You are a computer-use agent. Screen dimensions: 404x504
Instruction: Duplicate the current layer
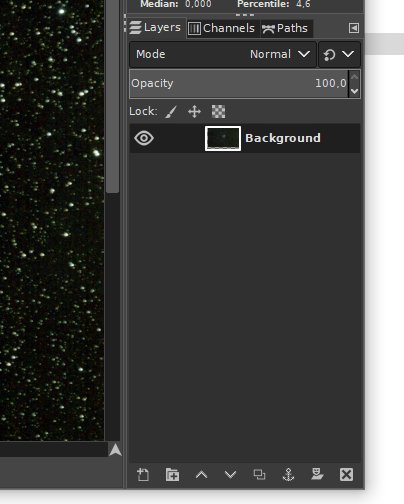[x=259, y=474]
